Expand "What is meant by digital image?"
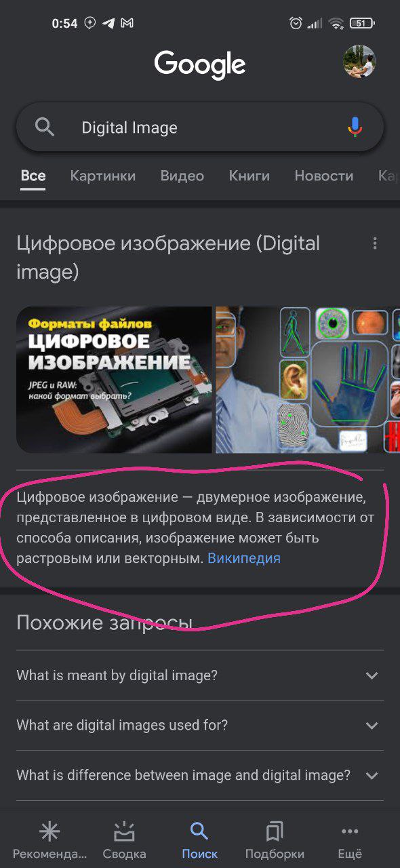Screen dimensions: 400x868 (x=200, y=675)
